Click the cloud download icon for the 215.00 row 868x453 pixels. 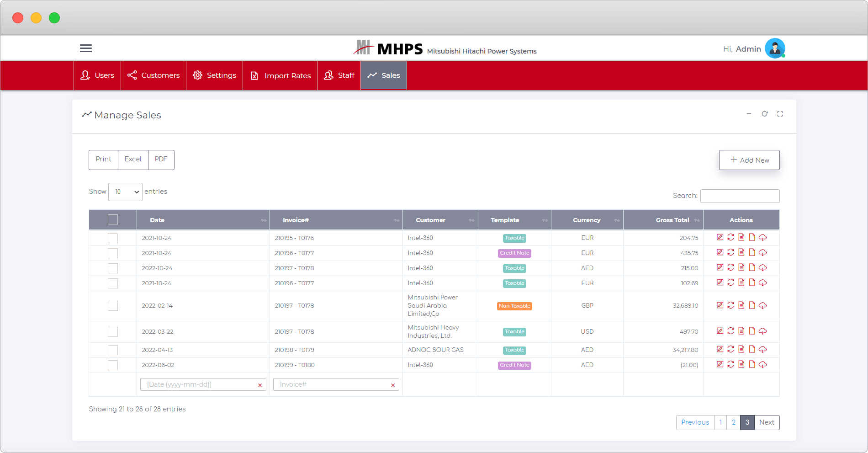click(x=763, y=267)
